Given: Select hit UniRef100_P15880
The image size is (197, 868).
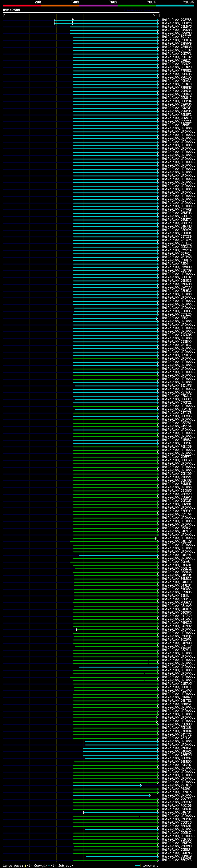Looking at the screenshot, I should (x=177, y=267).
